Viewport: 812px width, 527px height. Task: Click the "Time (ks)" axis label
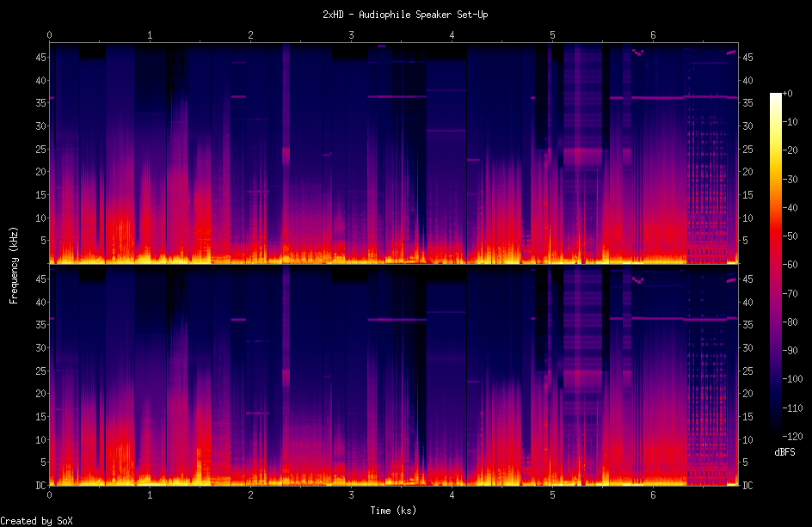(x=394, y=511)
